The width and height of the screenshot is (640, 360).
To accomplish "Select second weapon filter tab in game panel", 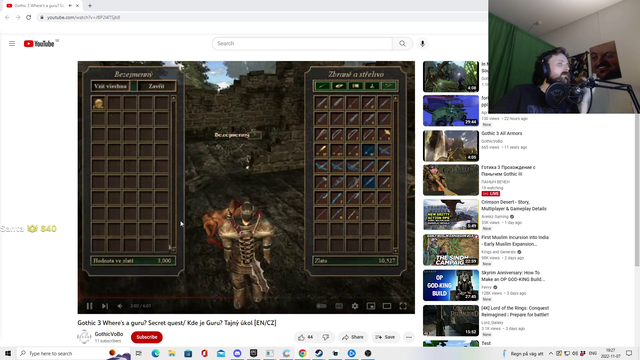I will 339,86.
